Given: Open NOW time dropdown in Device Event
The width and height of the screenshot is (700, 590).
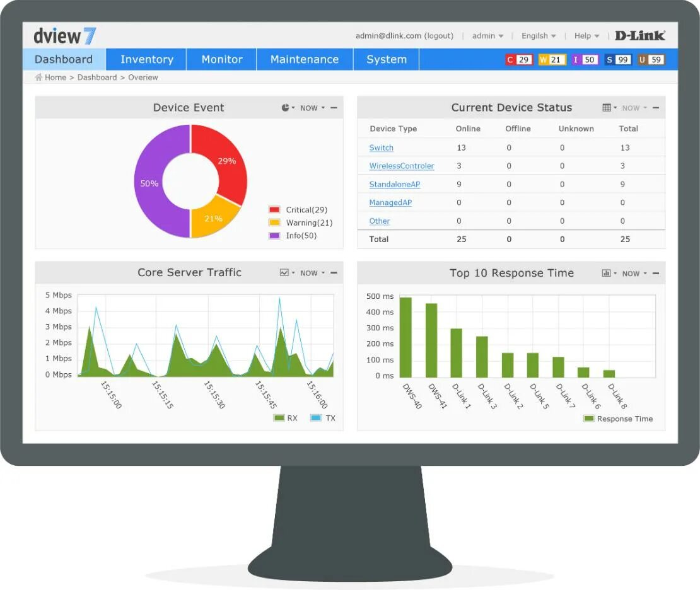Looking at the screenshot, I should [313, 108].
